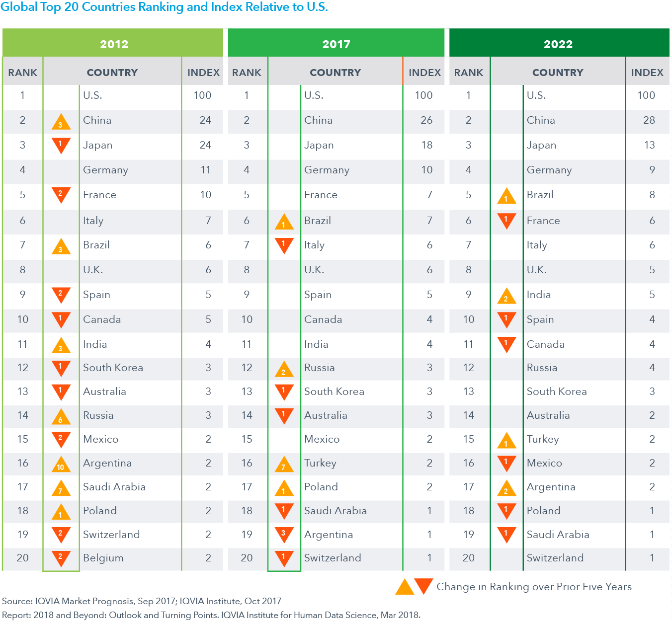
Task: Click the Source line citing IQVIA Market Prognosis
Action: tap(142, 601)
